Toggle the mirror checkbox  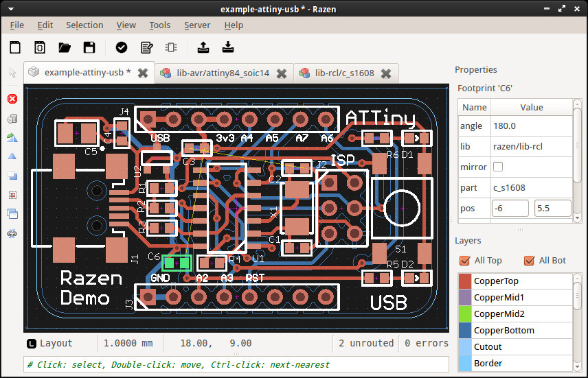point(498,167)
